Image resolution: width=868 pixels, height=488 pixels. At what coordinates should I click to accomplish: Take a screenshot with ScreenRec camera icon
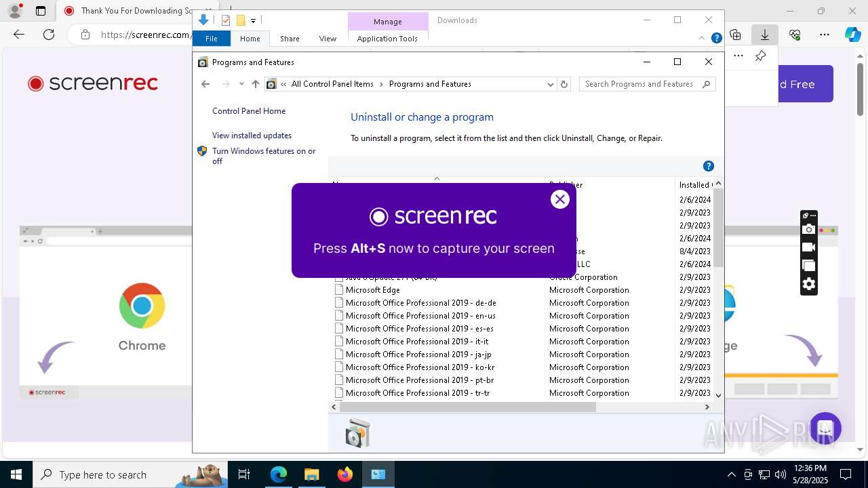[x=808, y=230]
